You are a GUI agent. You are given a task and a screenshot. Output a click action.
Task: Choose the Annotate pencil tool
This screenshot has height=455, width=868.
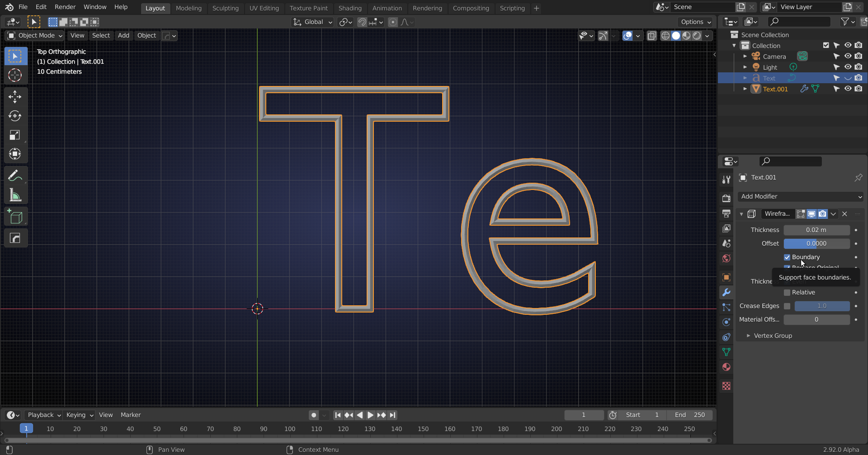pos(15,175)
